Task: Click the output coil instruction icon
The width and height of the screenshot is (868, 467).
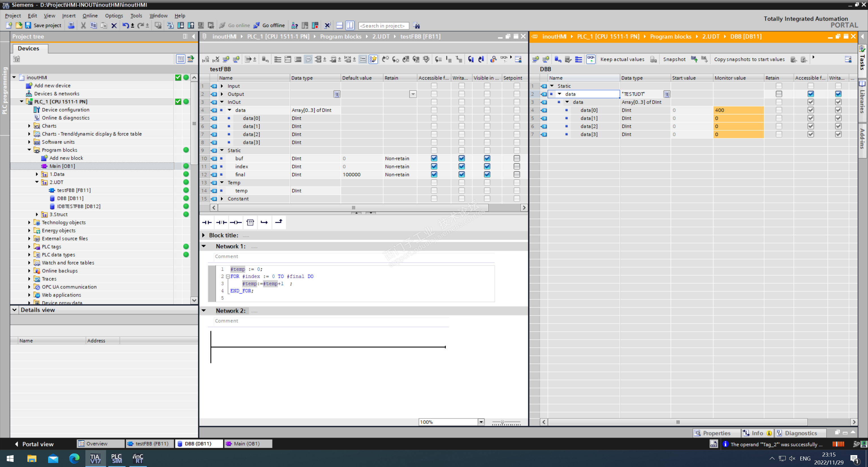Action: (236, 222)
